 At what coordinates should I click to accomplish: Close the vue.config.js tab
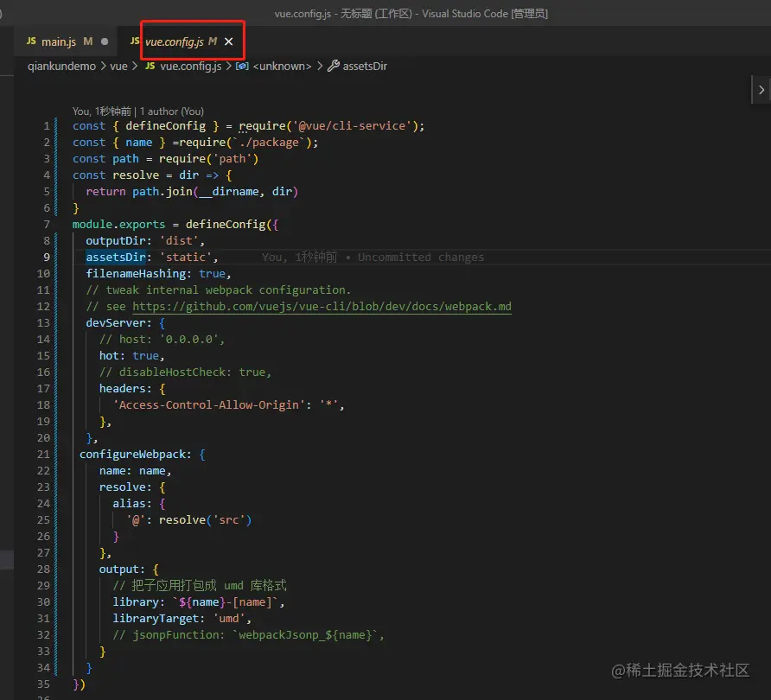tap(229, 41)
